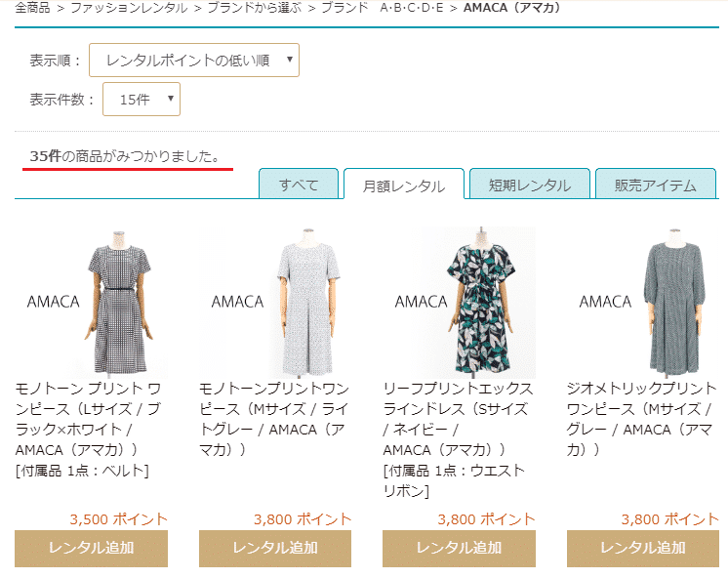
Task: Click [付属品 1点：ベルト] accessory text
Action: 82,471
